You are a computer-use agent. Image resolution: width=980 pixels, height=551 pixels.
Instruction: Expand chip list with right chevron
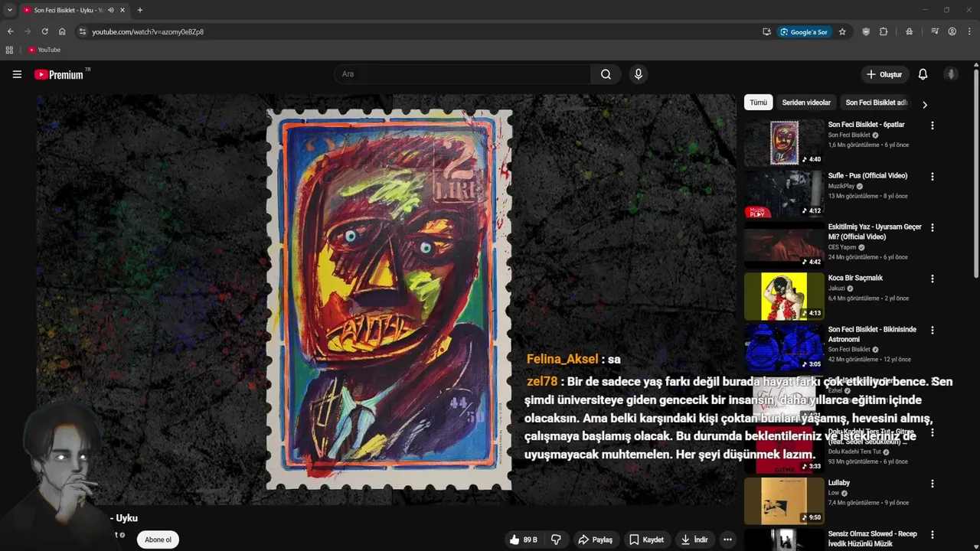point(924,104)
